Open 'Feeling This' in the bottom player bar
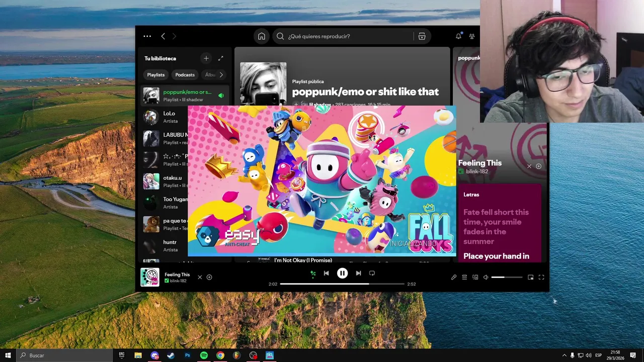This screenshot has width=644, height=362. click(x=177, y=275)
